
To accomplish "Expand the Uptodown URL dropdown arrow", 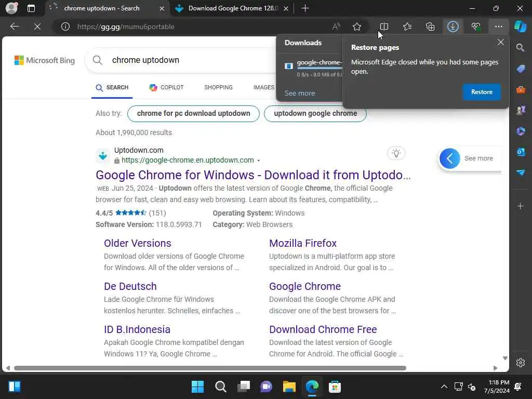I will point(259,161).
